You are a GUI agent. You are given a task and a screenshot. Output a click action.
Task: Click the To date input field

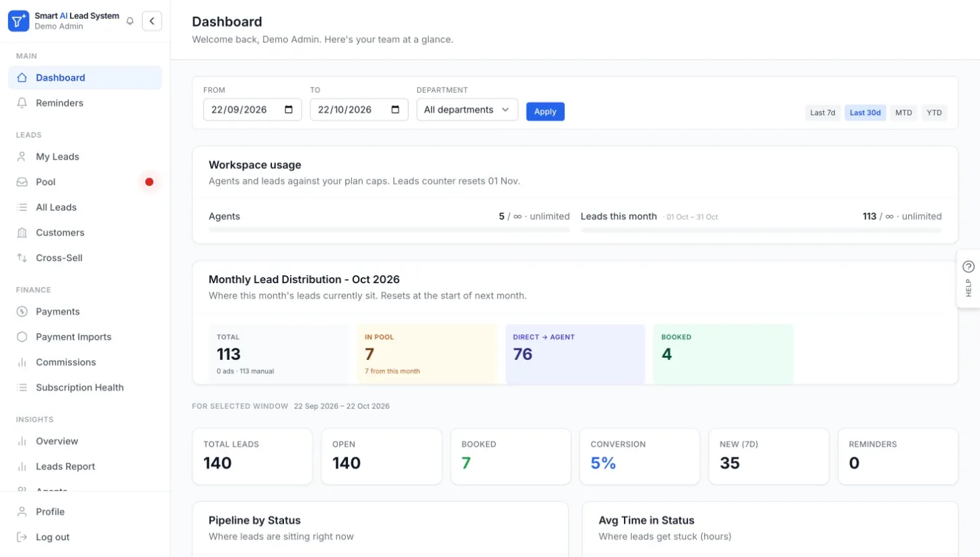(359, 110)
